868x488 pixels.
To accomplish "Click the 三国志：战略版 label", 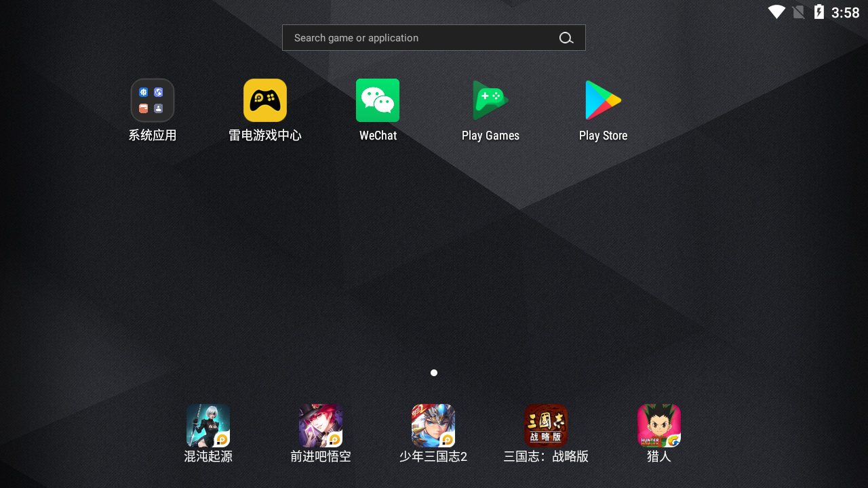I will [x=546, y=457].
